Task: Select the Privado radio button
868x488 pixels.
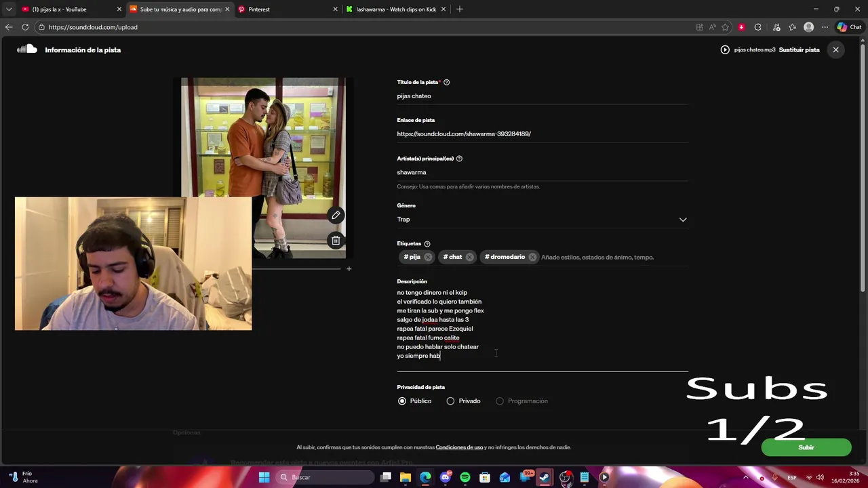Action: coord(450,401)
